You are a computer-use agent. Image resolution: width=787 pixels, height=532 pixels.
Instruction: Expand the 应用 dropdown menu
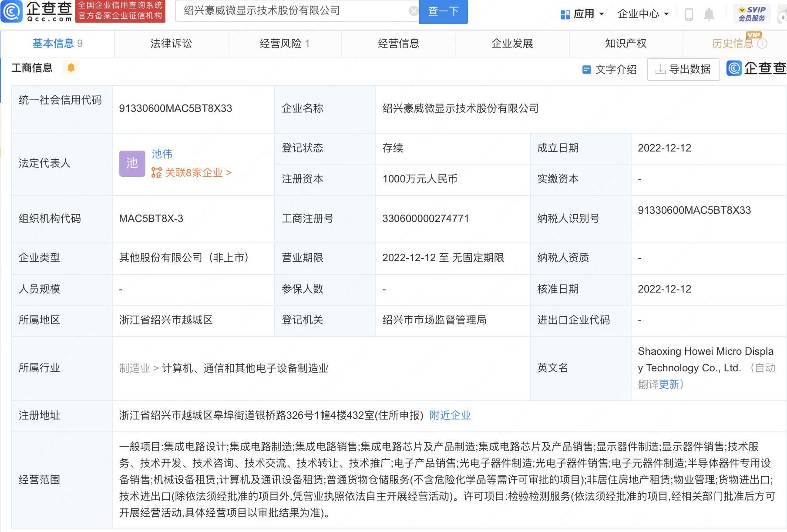coord(582,14)
